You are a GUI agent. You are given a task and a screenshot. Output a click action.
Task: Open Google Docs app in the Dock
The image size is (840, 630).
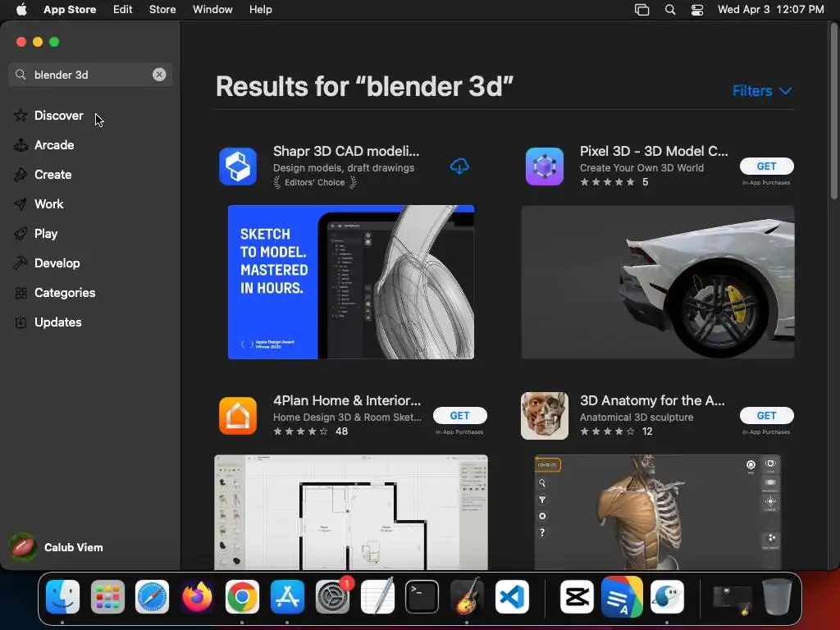coord(622,597)
